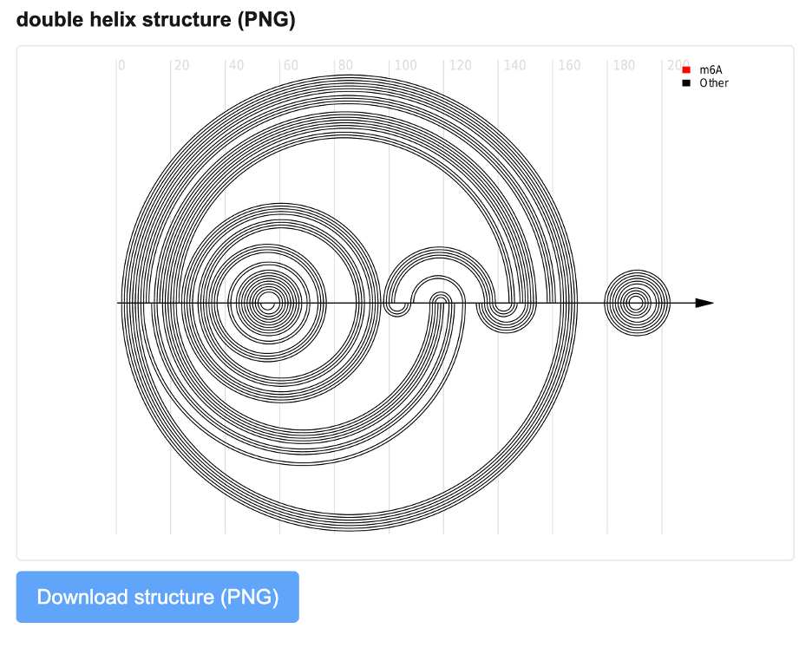
Task: Click the axis tick label 140
Action: tap(514, 66)
